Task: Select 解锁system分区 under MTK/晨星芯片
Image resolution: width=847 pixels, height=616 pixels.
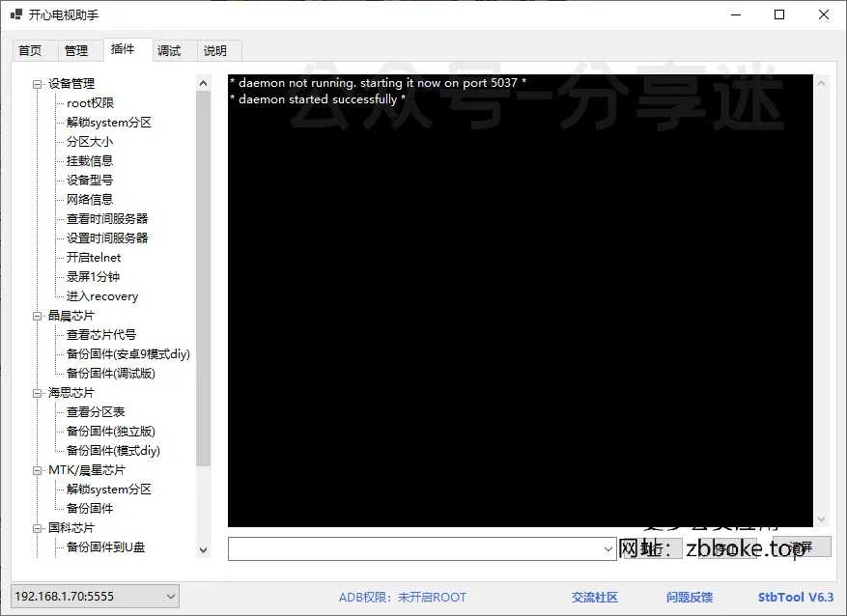Action: point(109,490)
